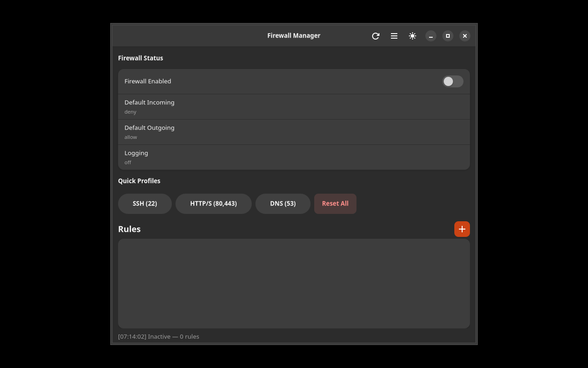Apply the SSH (22) profile
The image size is (588, 368).
tap(145, 204)
